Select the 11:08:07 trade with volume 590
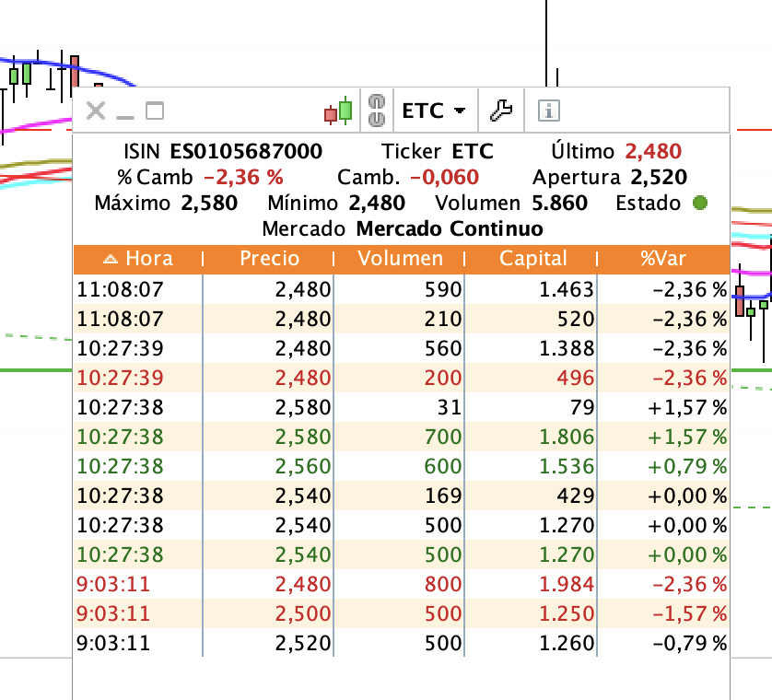 coord(402,289)
